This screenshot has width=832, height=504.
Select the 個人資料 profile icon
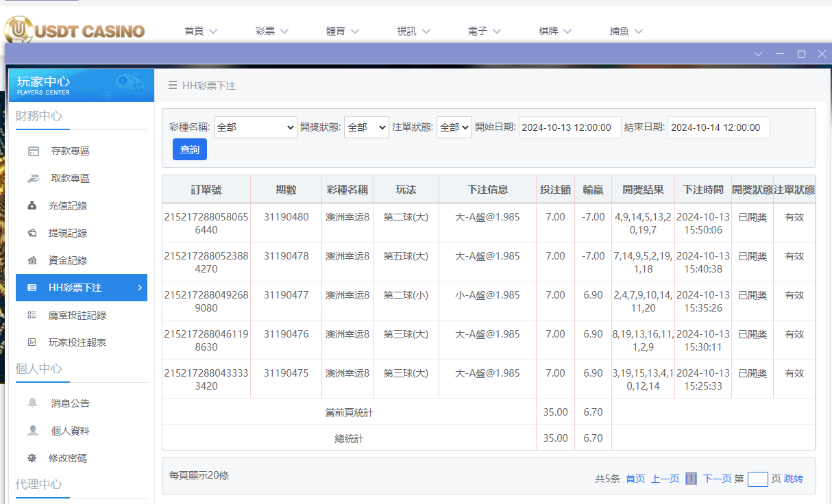(x=34, y=431)
